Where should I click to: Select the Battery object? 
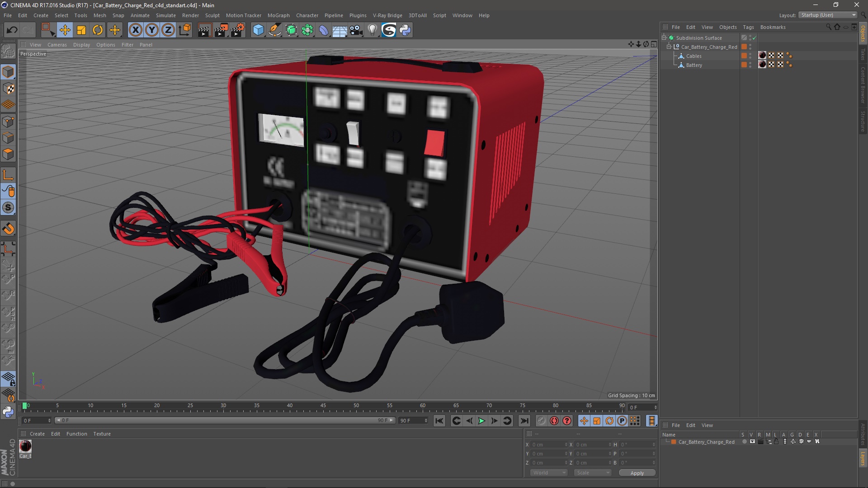click(x=694, y=65)
